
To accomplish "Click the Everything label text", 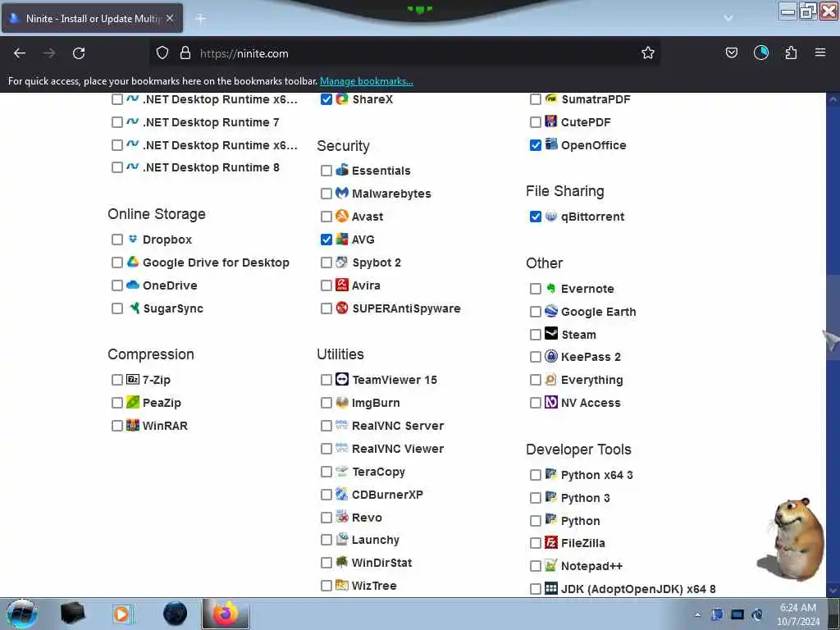I will 592,381.
